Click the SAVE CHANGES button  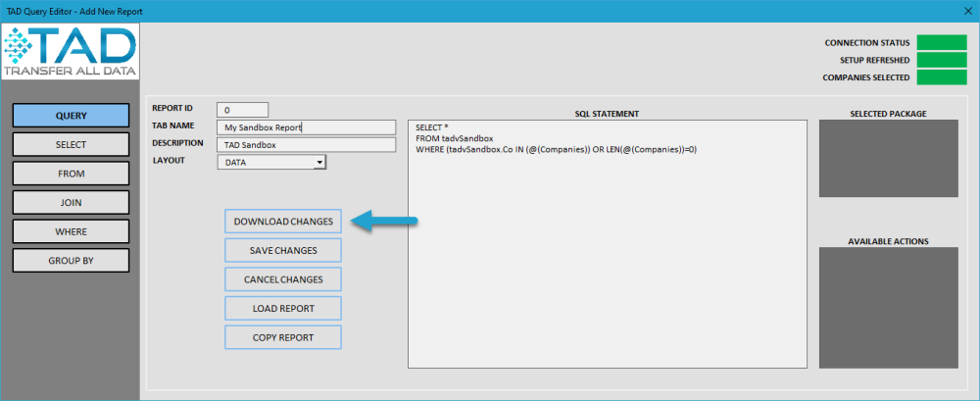point(283,250)
